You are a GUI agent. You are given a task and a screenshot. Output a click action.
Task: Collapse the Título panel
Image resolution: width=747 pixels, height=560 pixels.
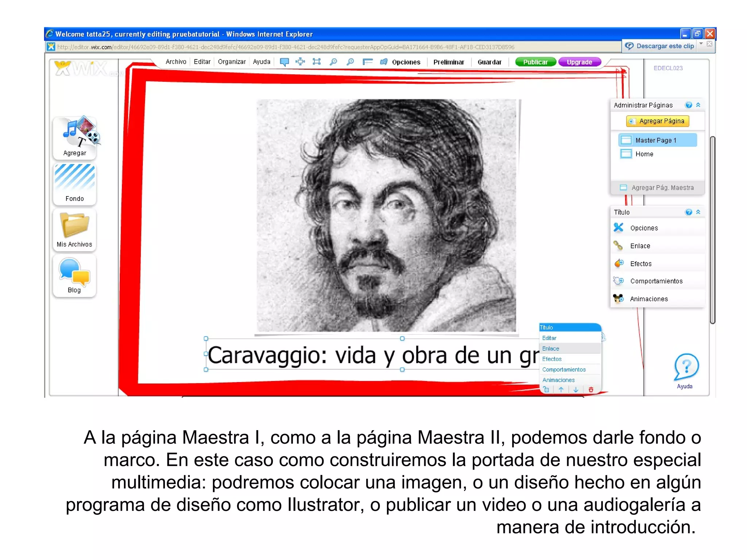698,212
